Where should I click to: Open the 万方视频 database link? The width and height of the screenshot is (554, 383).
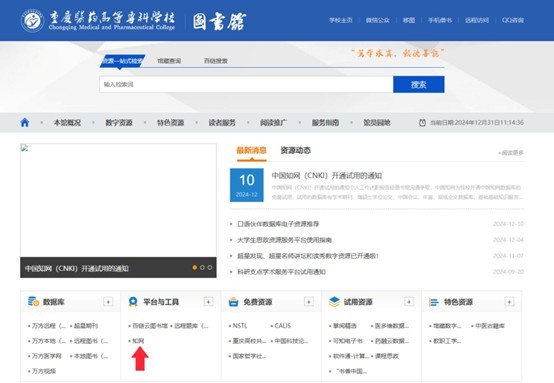tap(44, 371)
